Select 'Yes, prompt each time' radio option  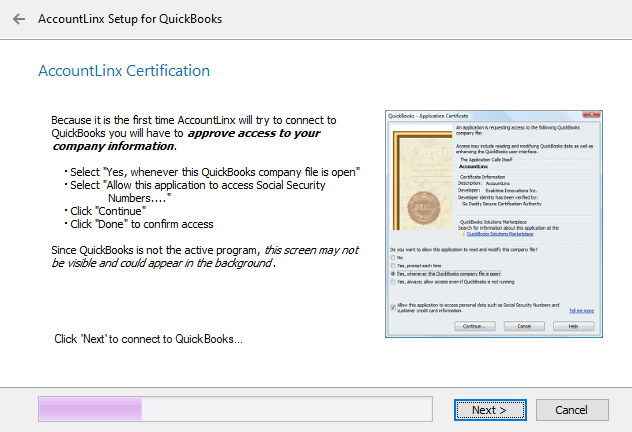[x=393, y=263]
